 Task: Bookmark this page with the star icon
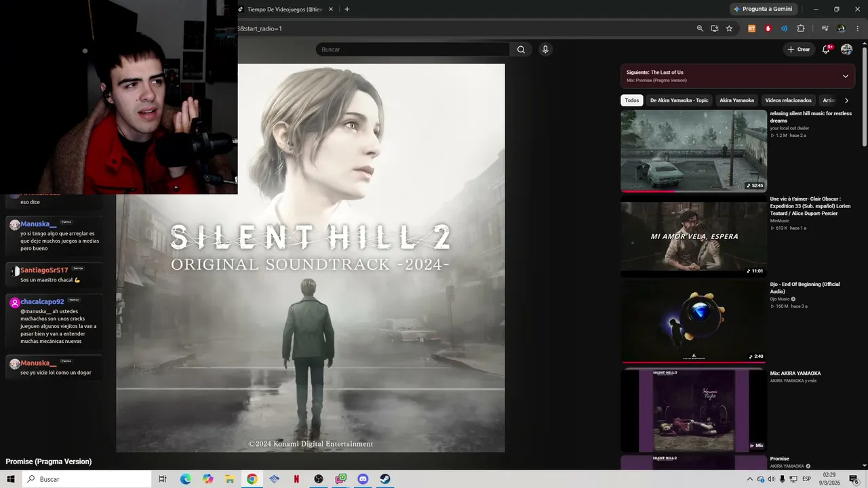point(729,28)
